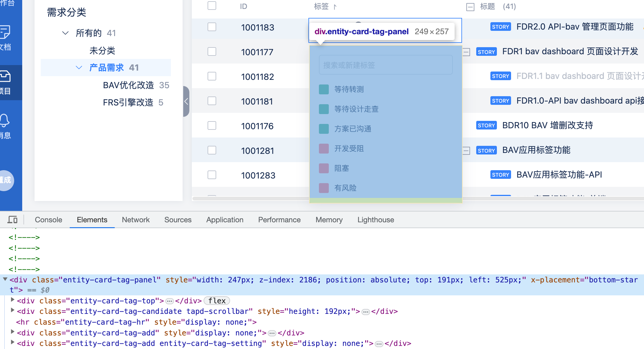Open the Application tab in DevTools

pos(225,220)
